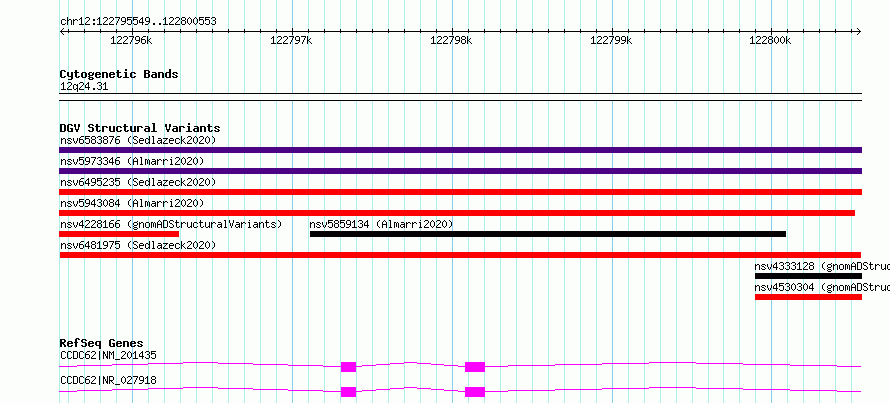Select the red bar under nsv6481975
The image size is (890, 403).
[460, 255]
